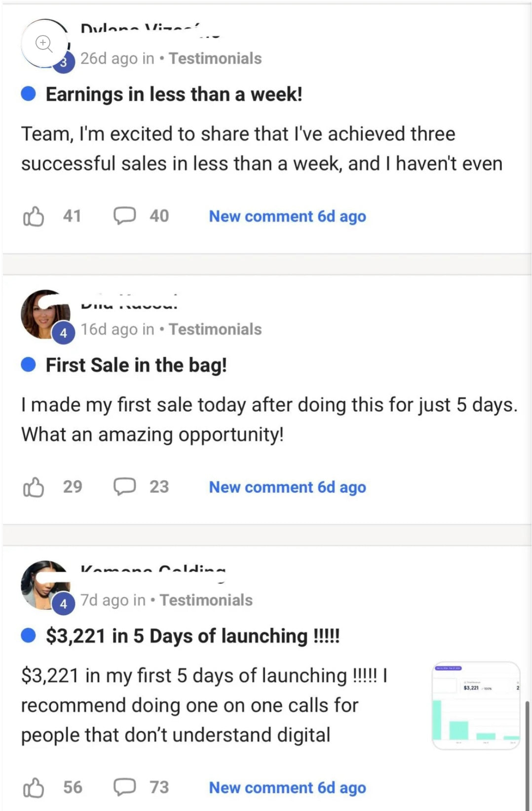Click the zoom magnifier icon on the first avatar
The image size is (532, 811).
coord(44,43)
